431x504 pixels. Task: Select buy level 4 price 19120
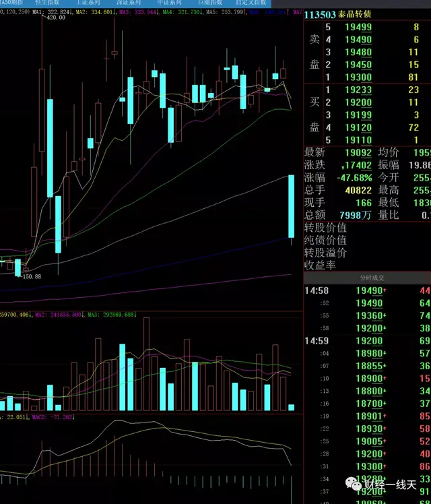tap(358, 127)
